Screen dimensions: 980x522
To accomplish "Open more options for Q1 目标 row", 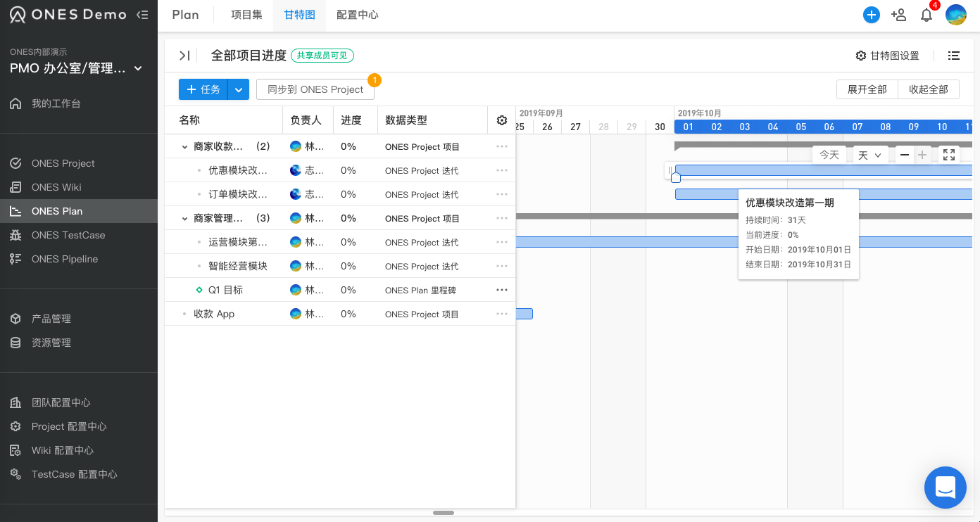I will 502,290.
